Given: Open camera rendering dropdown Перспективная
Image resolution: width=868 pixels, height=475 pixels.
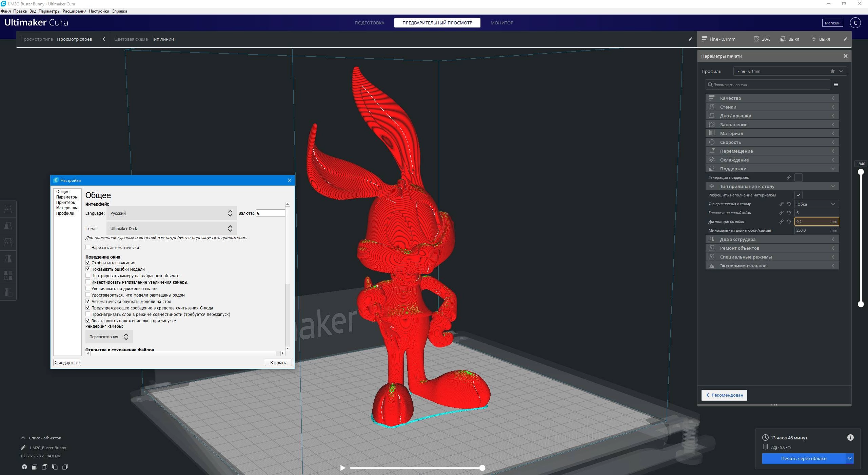Looking at the screenshot, I should (109, 337).
